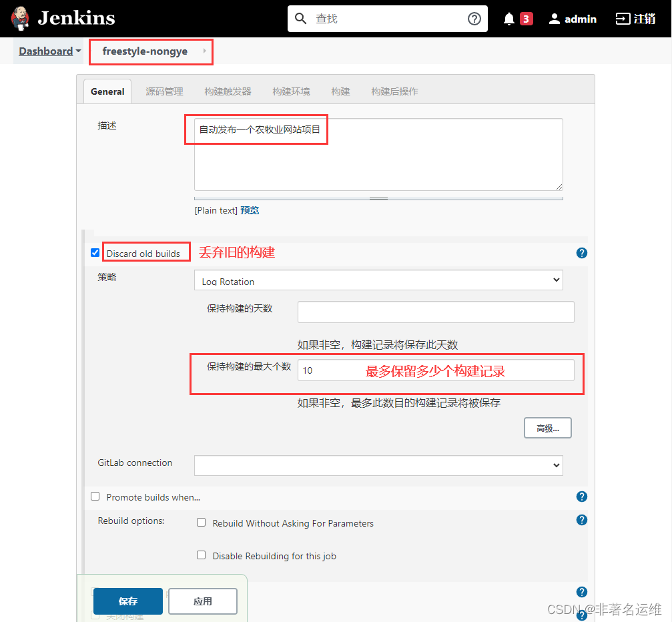Switch to the 构建后操作 tab
672x622 pixels.
click(x=394, y=91)
